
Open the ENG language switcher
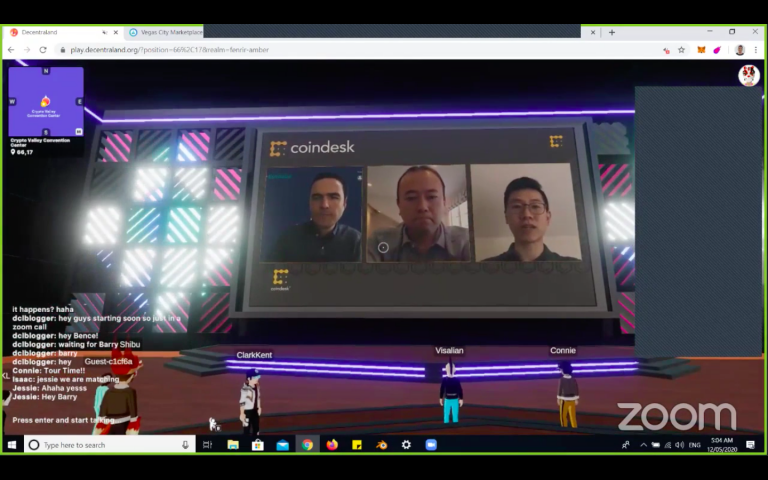click(x=695, y=445)
